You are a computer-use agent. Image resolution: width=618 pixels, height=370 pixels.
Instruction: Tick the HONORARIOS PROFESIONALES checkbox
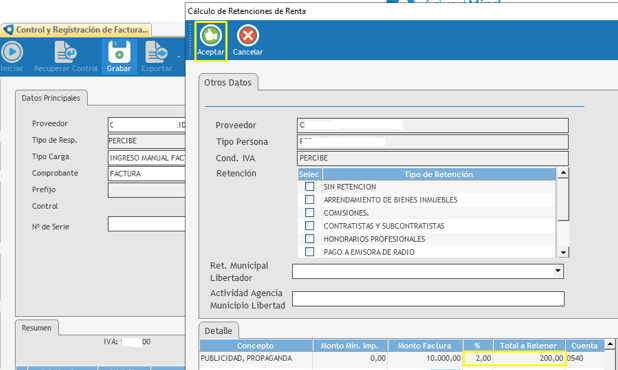tap(309, 238)
